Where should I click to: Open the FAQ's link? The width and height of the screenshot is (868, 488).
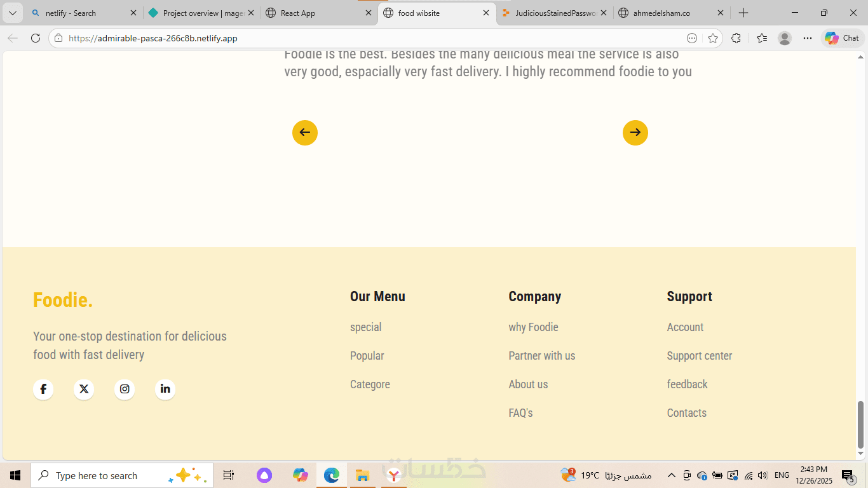point(520,413)
